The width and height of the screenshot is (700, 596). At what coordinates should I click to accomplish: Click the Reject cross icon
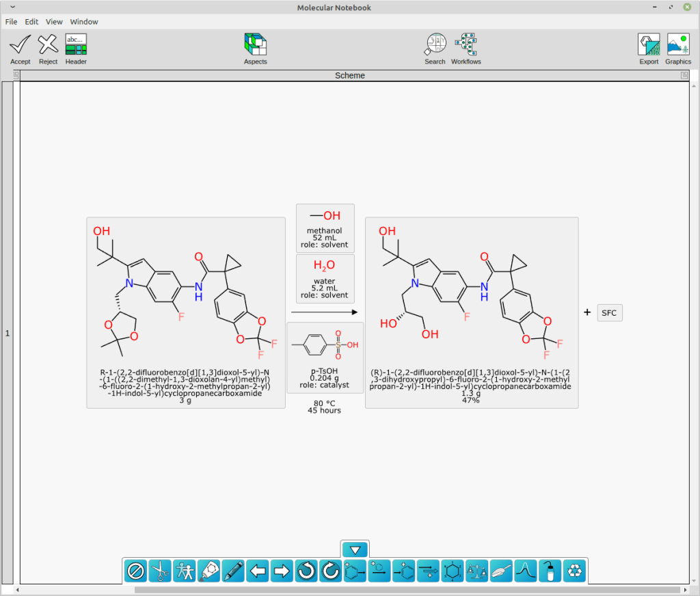[48, 45]
